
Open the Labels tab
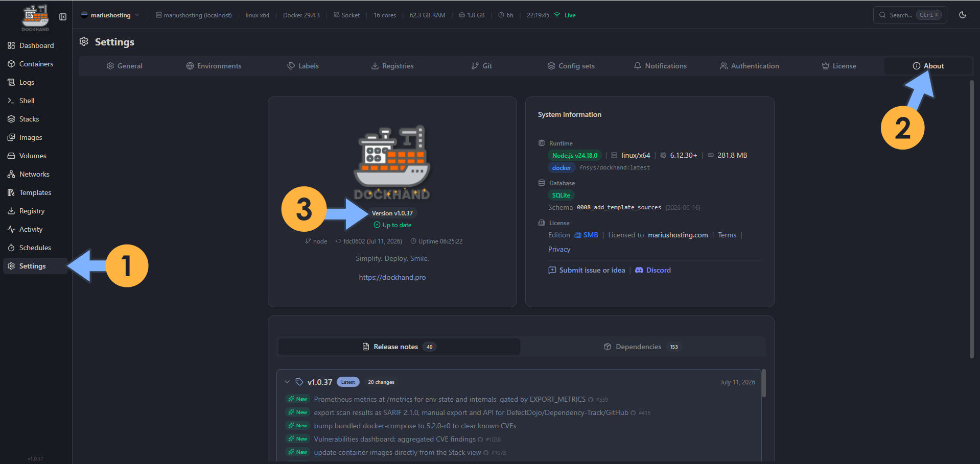coord(303,66)
